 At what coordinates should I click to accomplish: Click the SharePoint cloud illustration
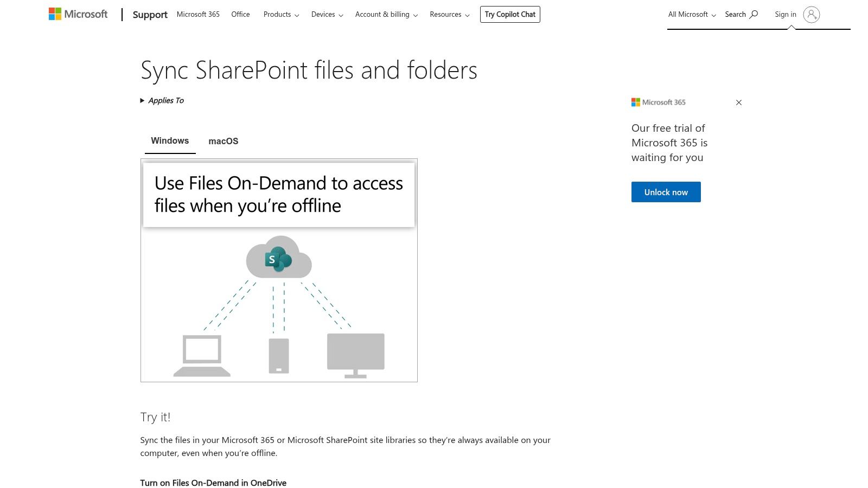click(278, 259)
